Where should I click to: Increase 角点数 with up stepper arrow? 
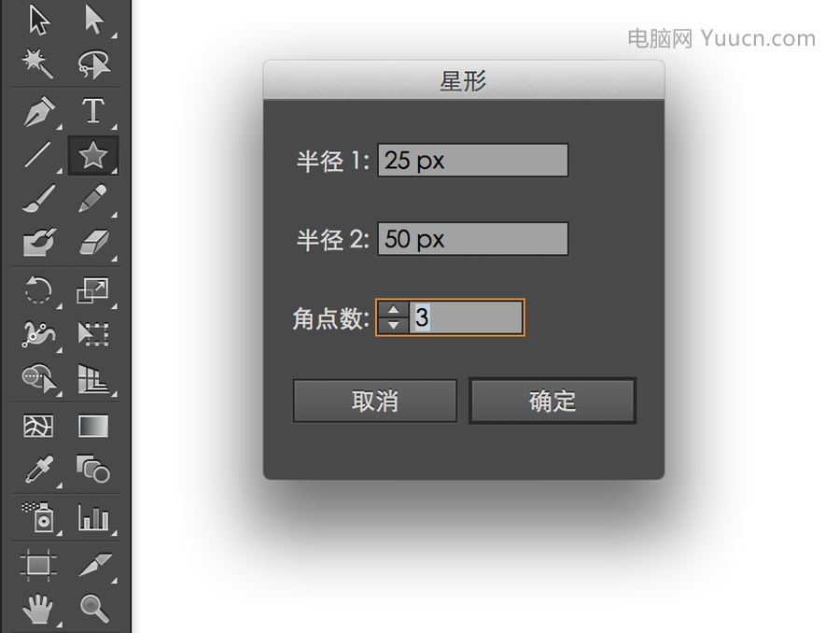(x=394, y=310)
